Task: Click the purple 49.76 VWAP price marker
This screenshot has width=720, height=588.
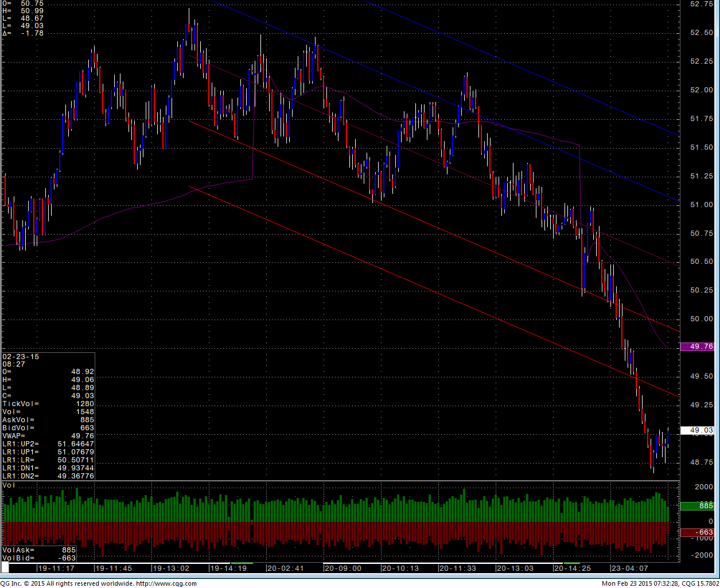Action: pos(697,346)
